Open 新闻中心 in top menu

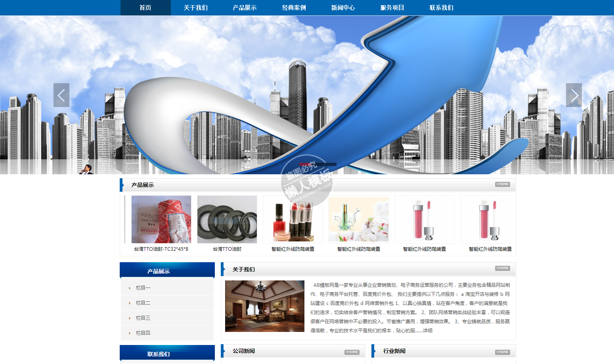click(343, 8)
